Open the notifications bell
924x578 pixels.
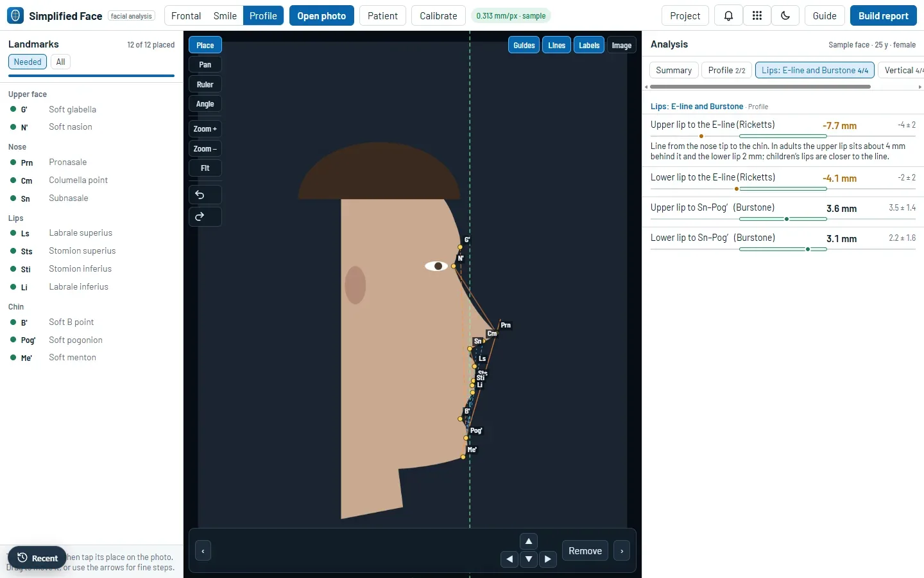[728, 16]
